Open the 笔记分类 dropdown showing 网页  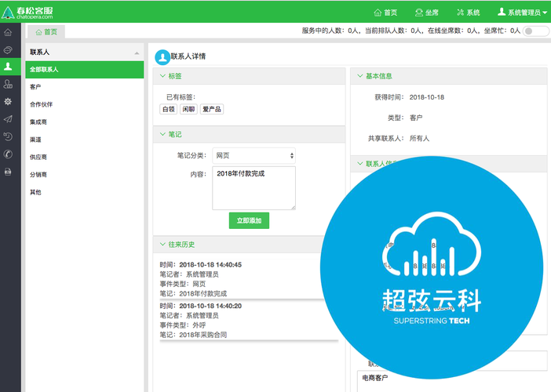tap(254, 156)
